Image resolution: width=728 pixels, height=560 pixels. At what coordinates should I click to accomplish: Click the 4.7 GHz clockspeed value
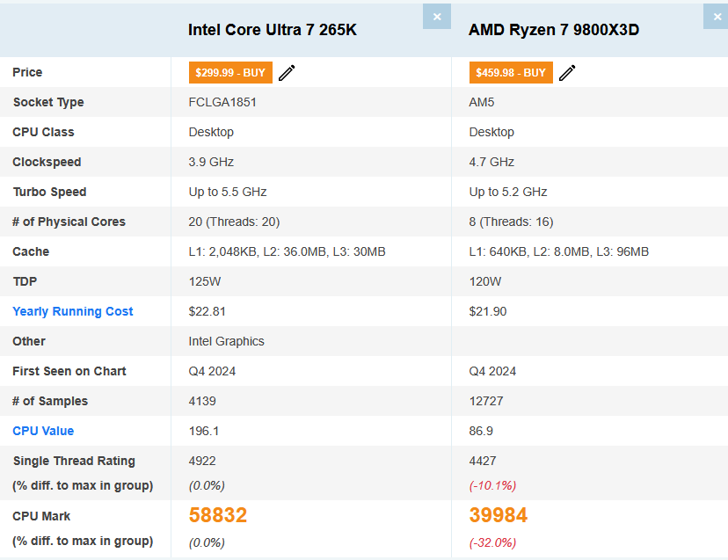[x=491, y=162]
